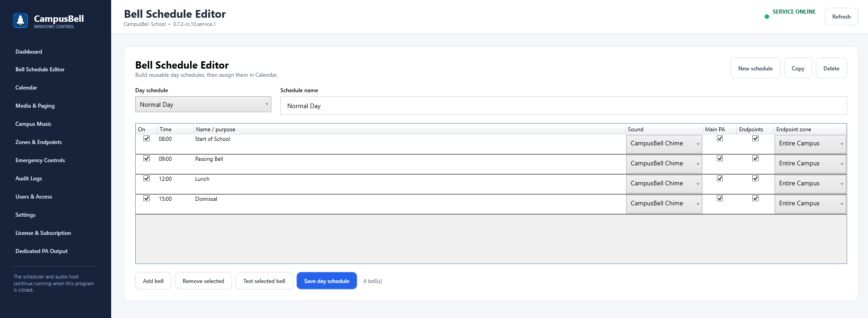Open Media & Paging section
The width and height of the screenshot is (868, 318).
(35, 106)
